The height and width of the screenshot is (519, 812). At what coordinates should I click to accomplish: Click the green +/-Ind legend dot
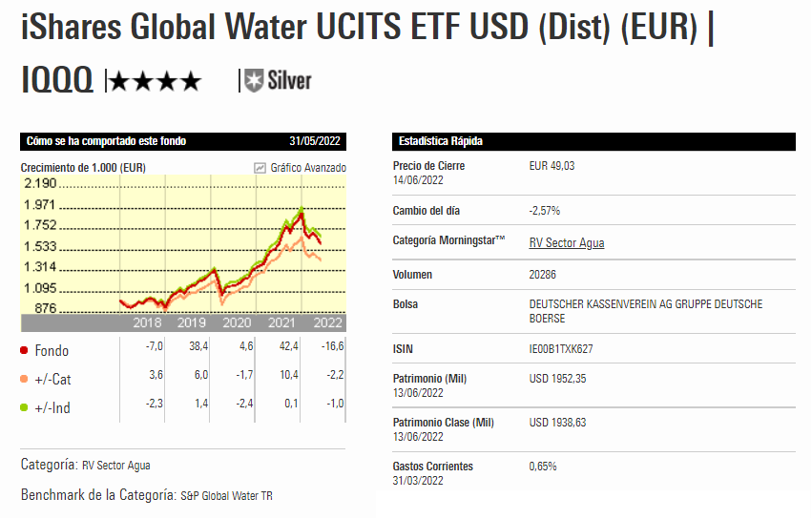pos(25,408)
